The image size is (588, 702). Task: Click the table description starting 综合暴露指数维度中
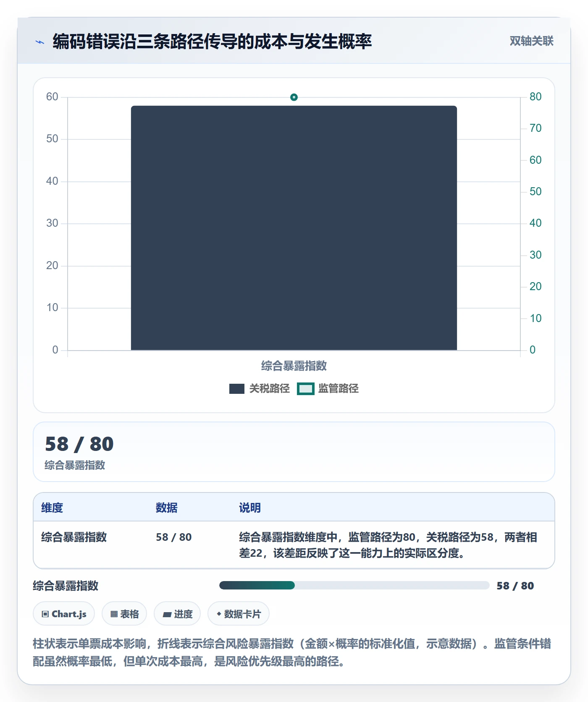pos(388,545)
